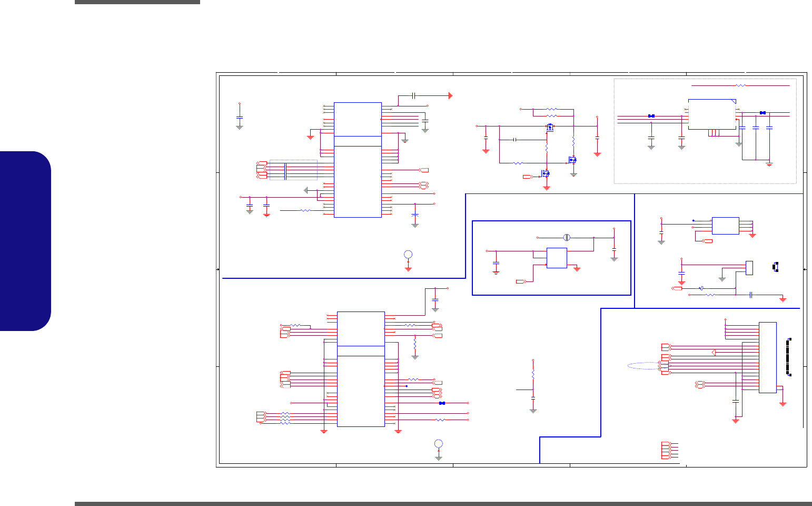Click the test point circle below lower-left IC
Image resolution: width=812 pixels, height=506 pixels.
click(x=439, y=443)
